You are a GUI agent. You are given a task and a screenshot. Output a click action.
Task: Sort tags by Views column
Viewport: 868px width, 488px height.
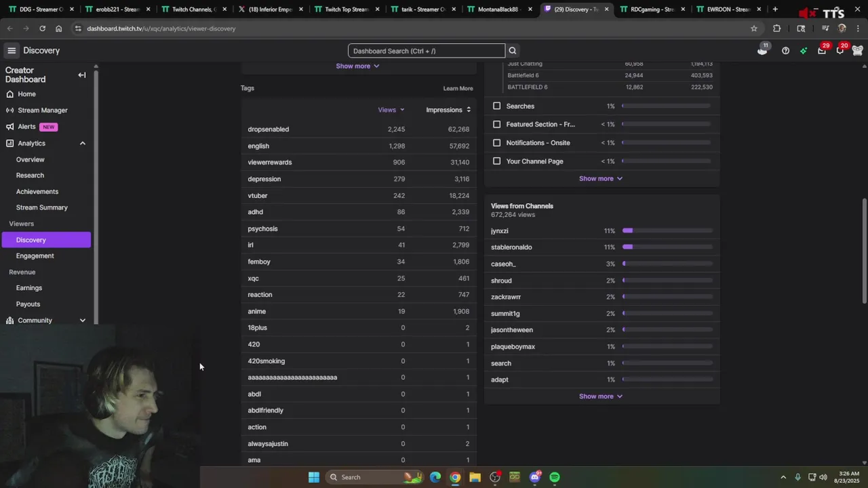click(391, 110)
